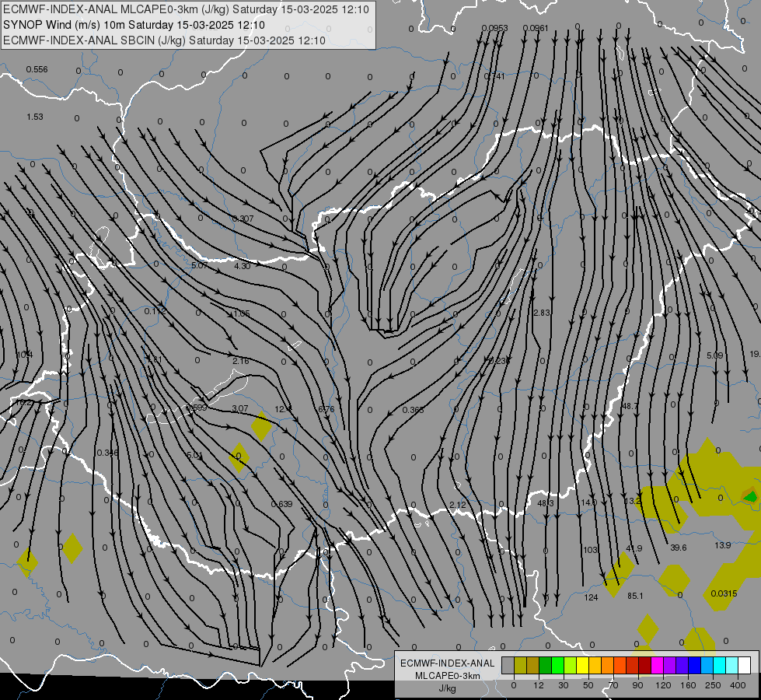Image resolution: width=761 pixels, height=700 pixels.
Task: Click the map value 1.53
Action: [35, 117]
